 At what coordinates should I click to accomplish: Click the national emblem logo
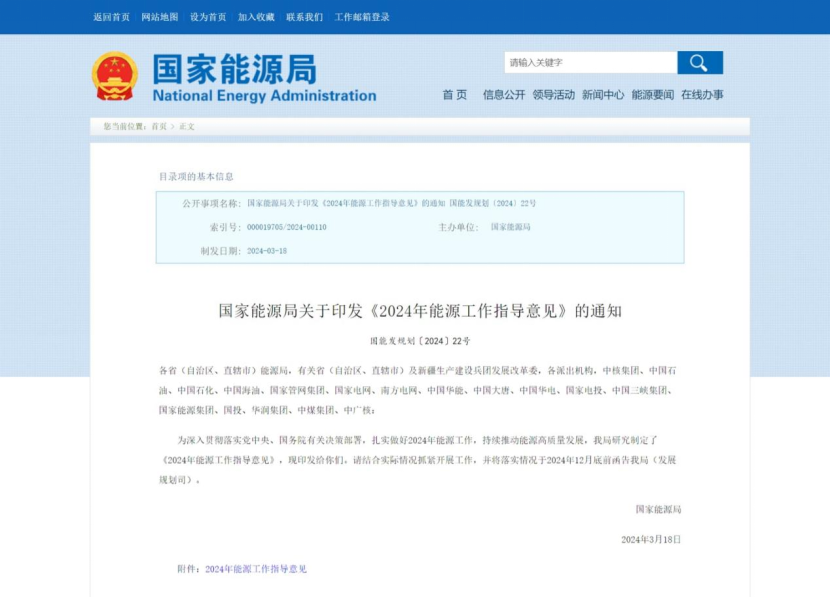[x=115, y=76]
